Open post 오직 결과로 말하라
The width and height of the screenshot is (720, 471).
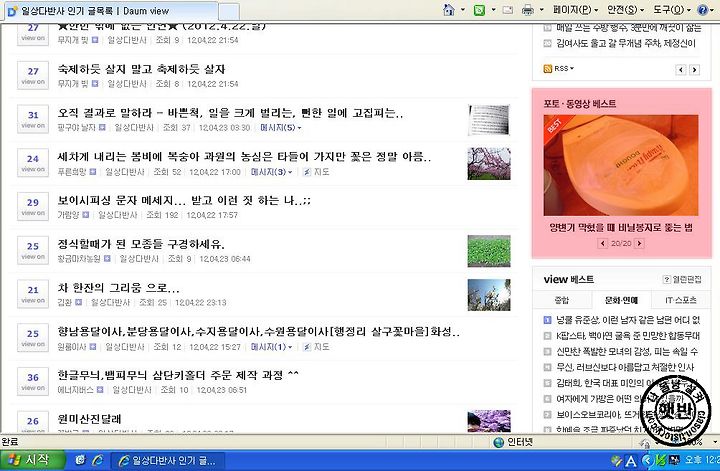[230, 113]
